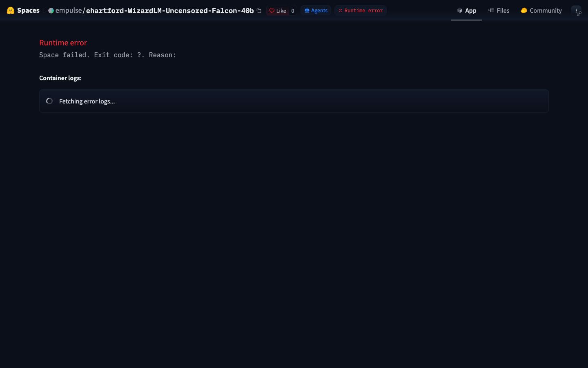Click the like count showing 0
588x368 pixels.
(x=292, y=11)
